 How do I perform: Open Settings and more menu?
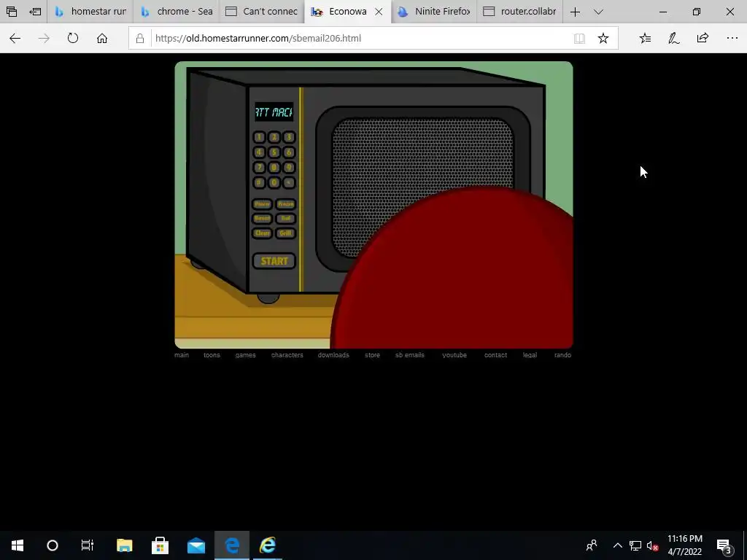pyautogui.click(x=732, y=38)
